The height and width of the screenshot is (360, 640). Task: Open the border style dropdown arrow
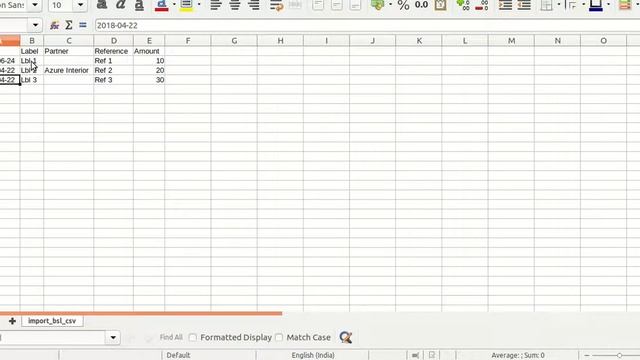click(584, 5)
